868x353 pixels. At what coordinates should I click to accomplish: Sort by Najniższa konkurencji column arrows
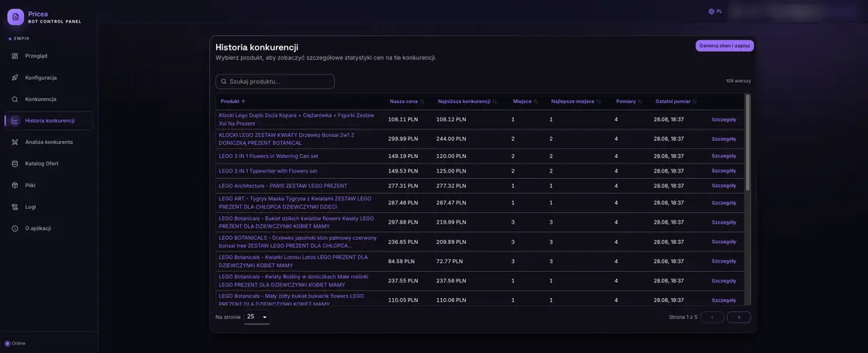click(x=495, y=102)
